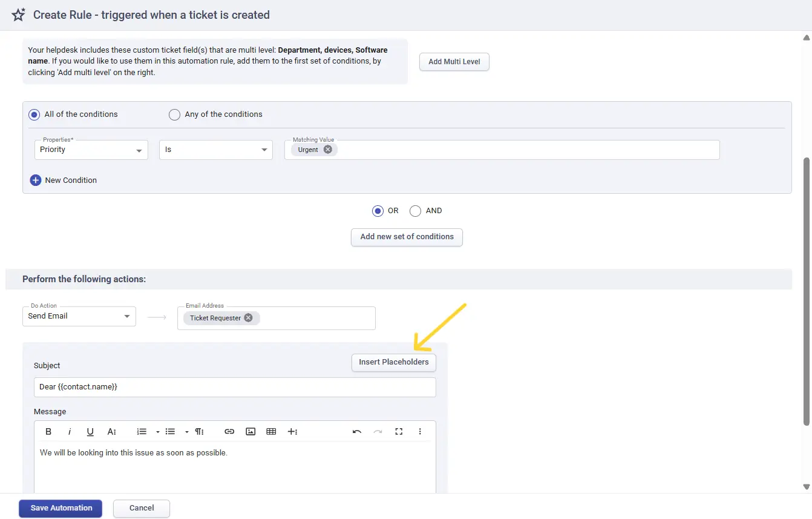Viewport: 812px width, 519px height.
Task: Toggle bold formatting in message editor
Action: click(x=48, y=432)
